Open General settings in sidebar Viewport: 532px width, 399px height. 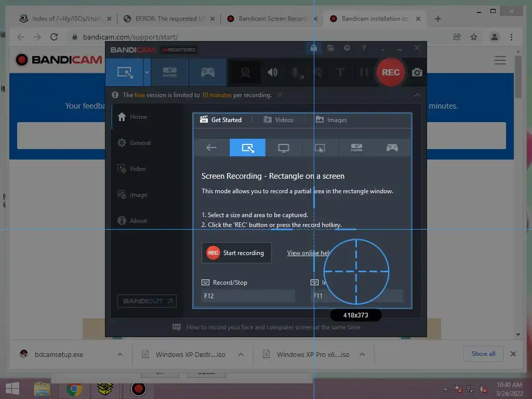134,143
